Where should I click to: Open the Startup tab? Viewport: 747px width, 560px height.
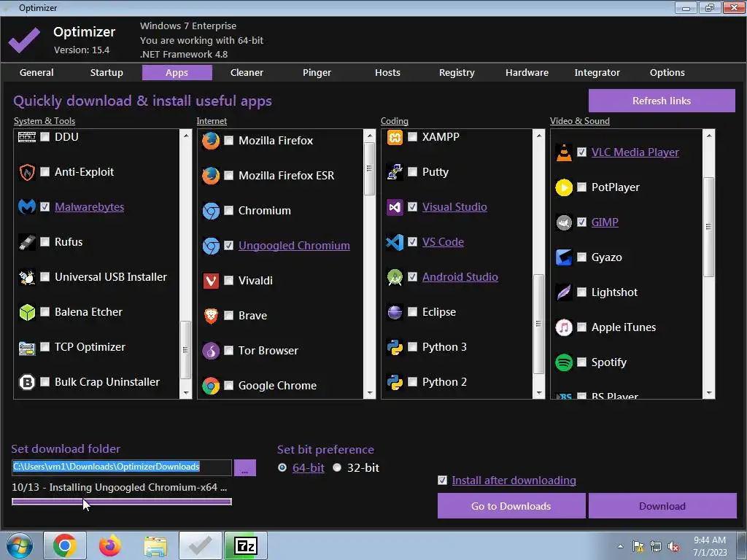point(107,72)
